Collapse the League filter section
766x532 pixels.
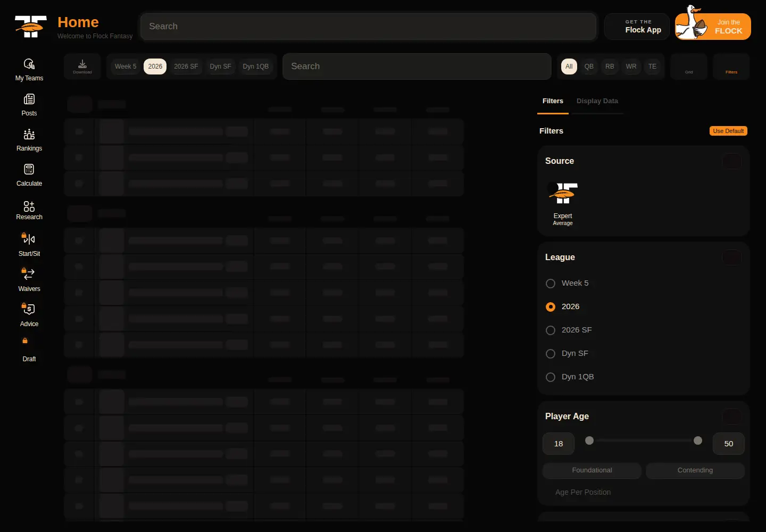pos(732,257)
